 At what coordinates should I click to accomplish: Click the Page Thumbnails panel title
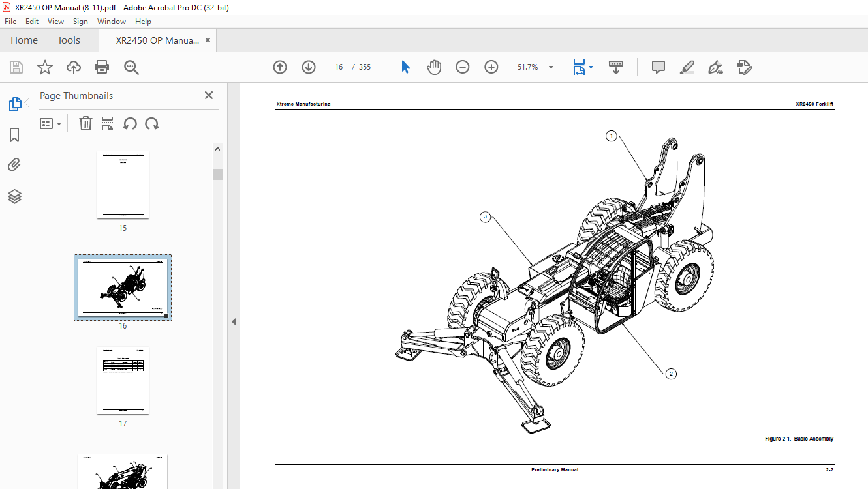pyautogui.click(x=76, y=96)
